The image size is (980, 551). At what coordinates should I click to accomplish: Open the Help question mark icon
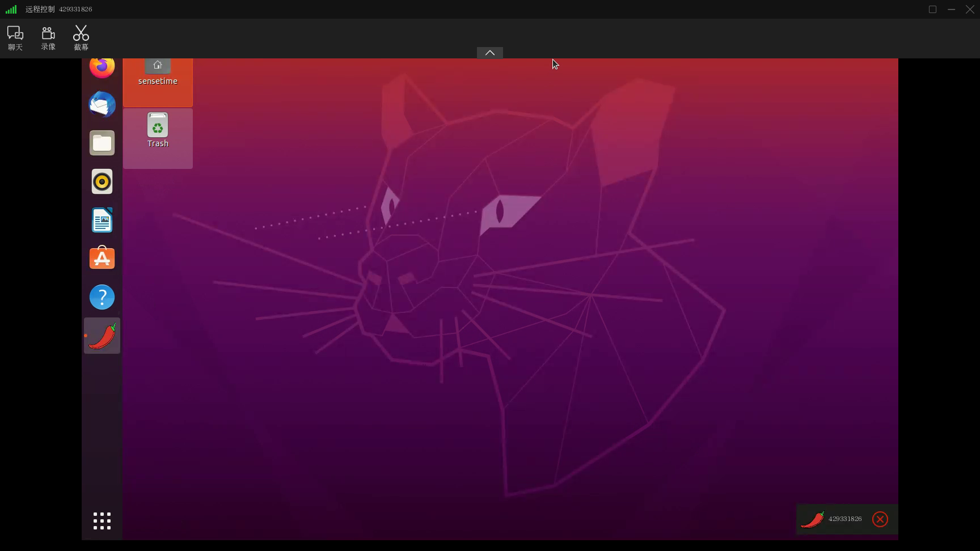[x=102, y=297]
